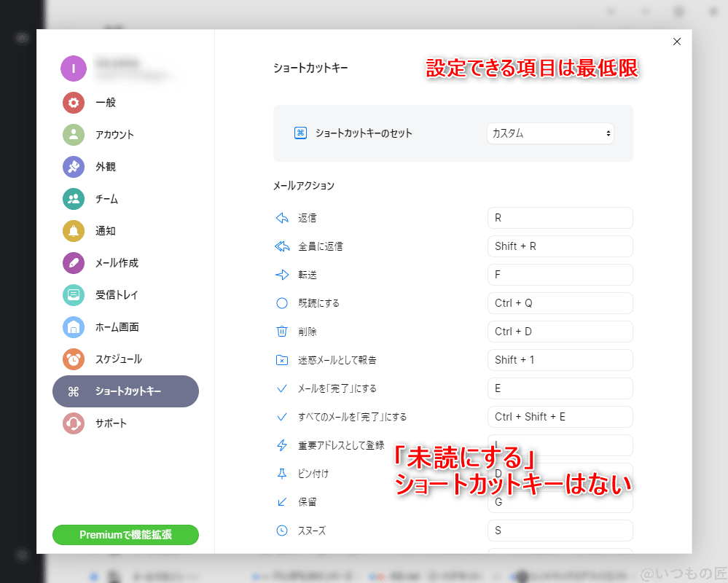The height and width of the screenshot is (583, 728).
Task: Toggle the すべてのメールを「完了」にする checkmark
Action: [x=283, y=416]
